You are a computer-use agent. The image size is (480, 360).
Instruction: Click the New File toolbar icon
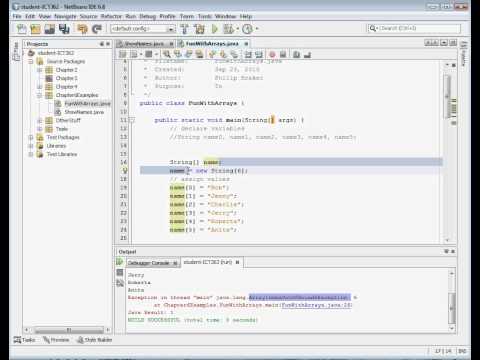[x=21, y=29]
